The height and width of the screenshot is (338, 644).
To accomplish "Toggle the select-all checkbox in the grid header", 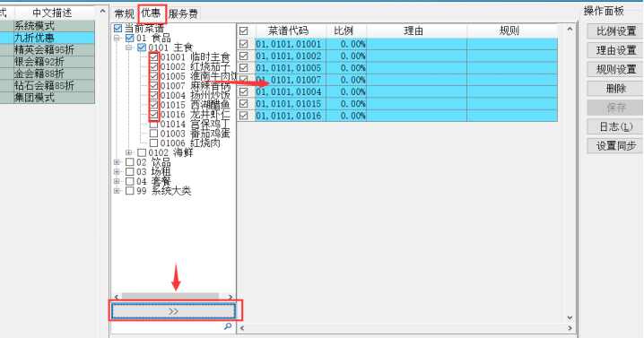I will click(x=244, y=30).
